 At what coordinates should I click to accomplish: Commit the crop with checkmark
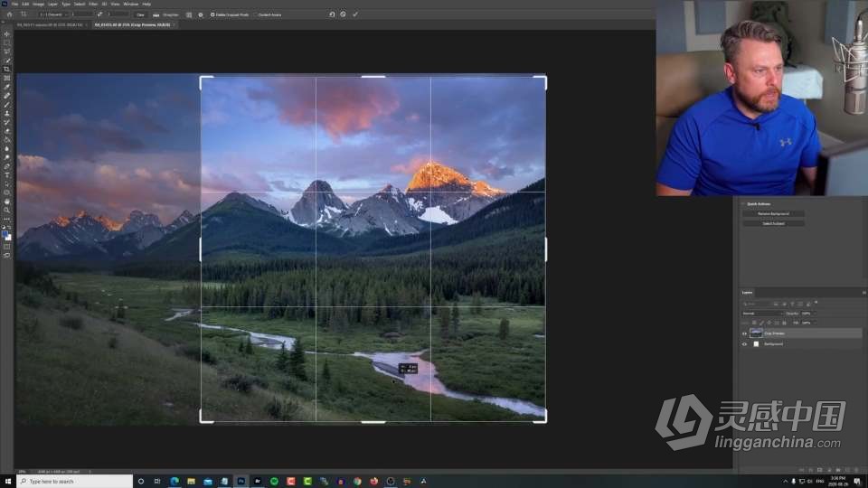coord(355,14)
